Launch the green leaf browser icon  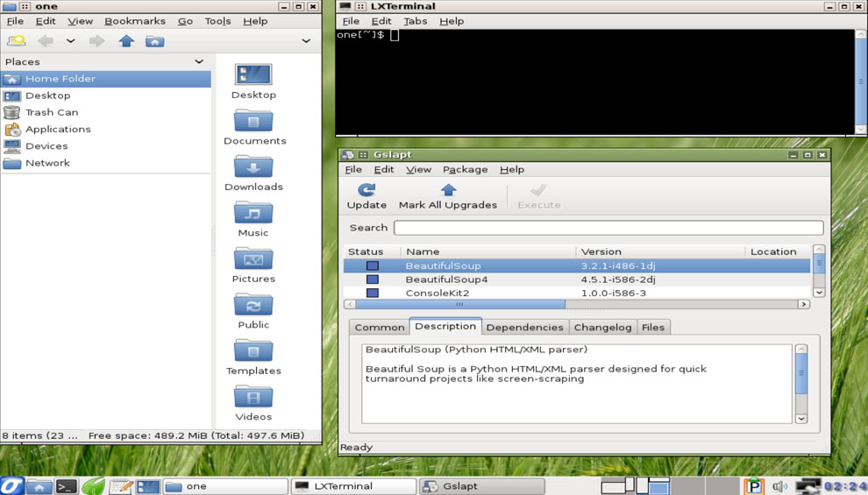[x=94, y=486]
